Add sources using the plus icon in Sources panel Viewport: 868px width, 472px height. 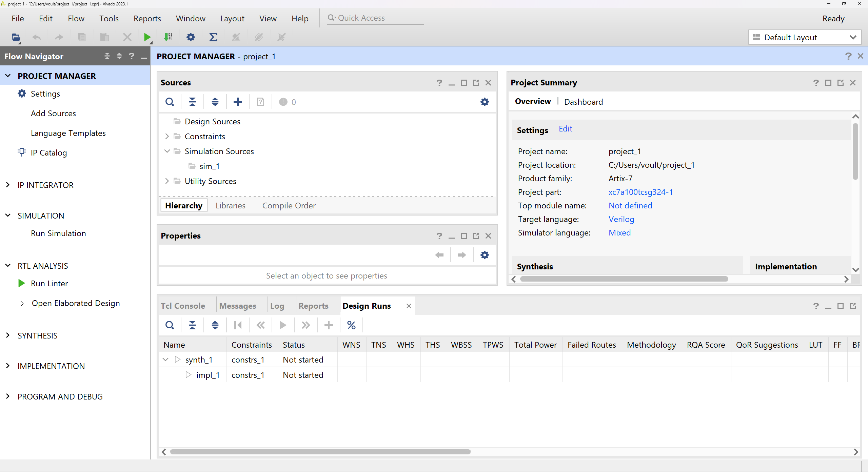coord(237,102)
